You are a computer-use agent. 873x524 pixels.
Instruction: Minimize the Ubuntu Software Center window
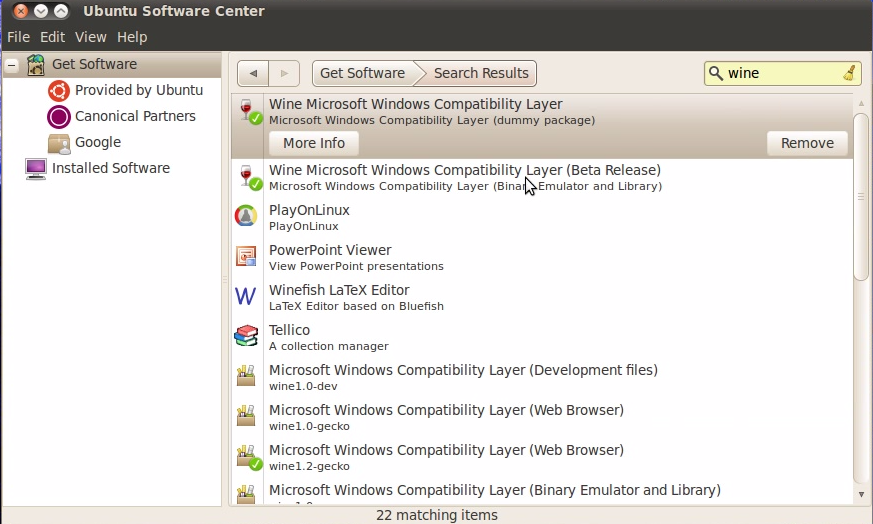coord(41,11)
